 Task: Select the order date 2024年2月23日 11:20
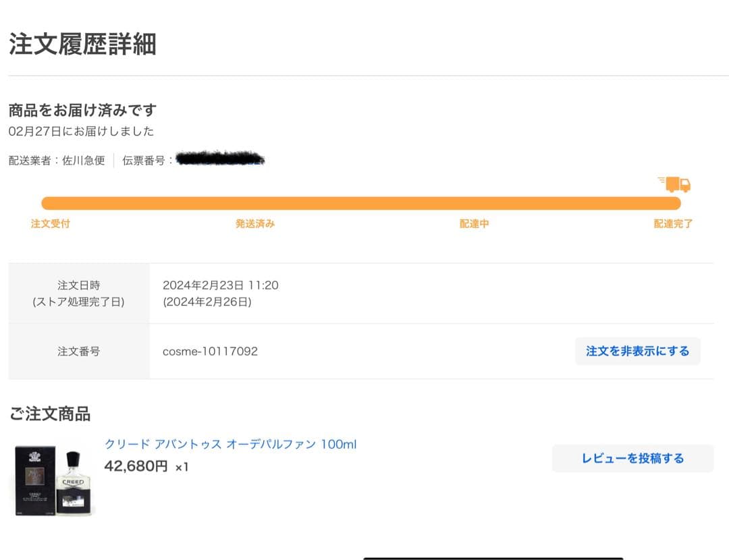pyautogui.click(x=221, y=285)
